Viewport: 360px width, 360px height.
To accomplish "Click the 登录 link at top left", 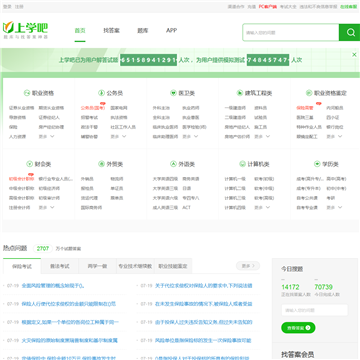I will [x=7, y=7].
